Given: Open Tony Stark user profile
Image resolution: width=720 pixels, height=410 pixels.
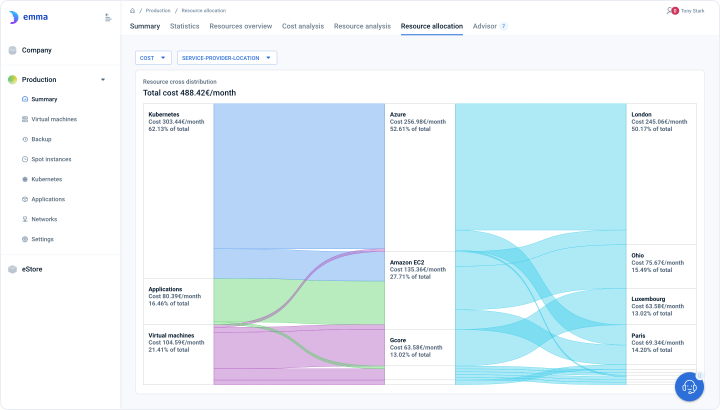Looking at the screenshot, I should (692, 11).
